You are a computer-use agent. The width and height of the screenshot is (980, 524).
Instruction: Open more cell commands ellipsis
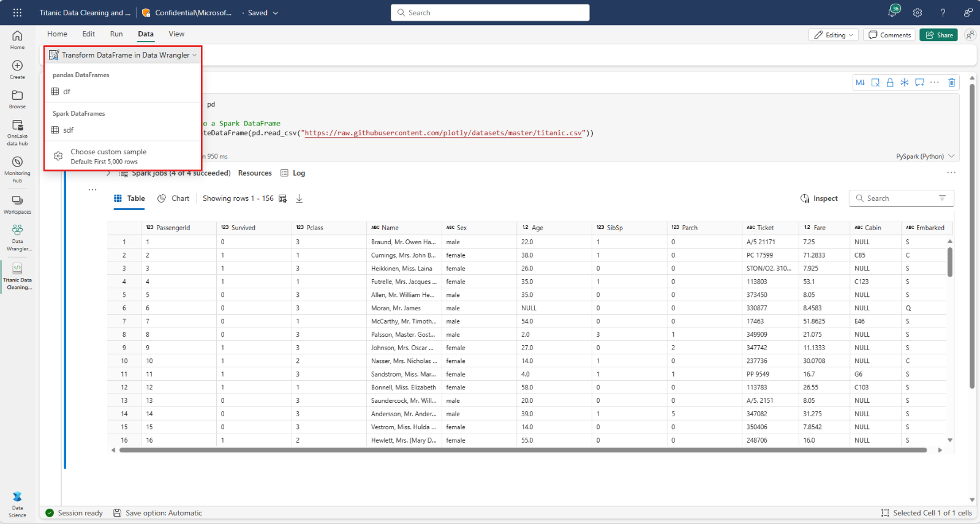click(x=934, y=83)
